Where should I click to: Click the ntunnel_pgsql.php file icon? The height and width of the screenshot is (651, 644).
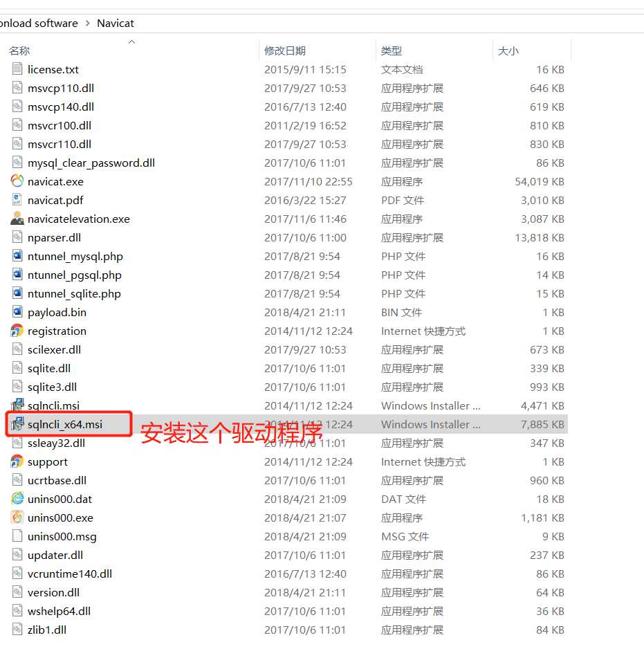[17, 274]
